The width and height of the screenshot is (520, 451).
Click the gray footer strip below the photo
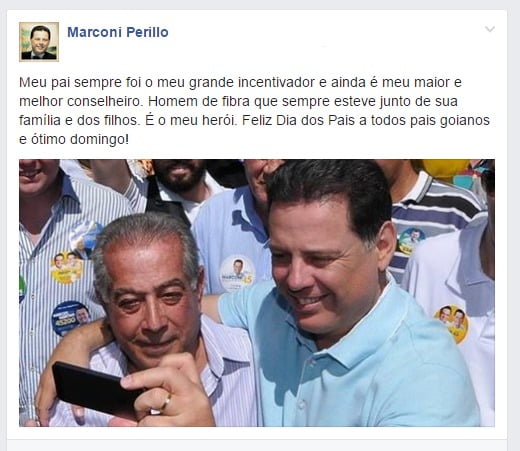[257, 445]
